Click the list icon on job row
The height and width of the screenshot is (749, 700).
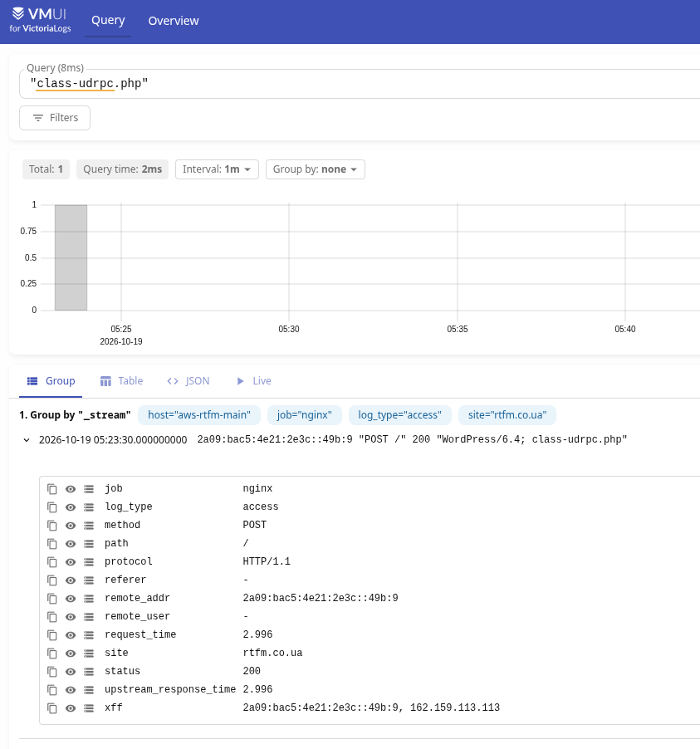coord(88,488)
